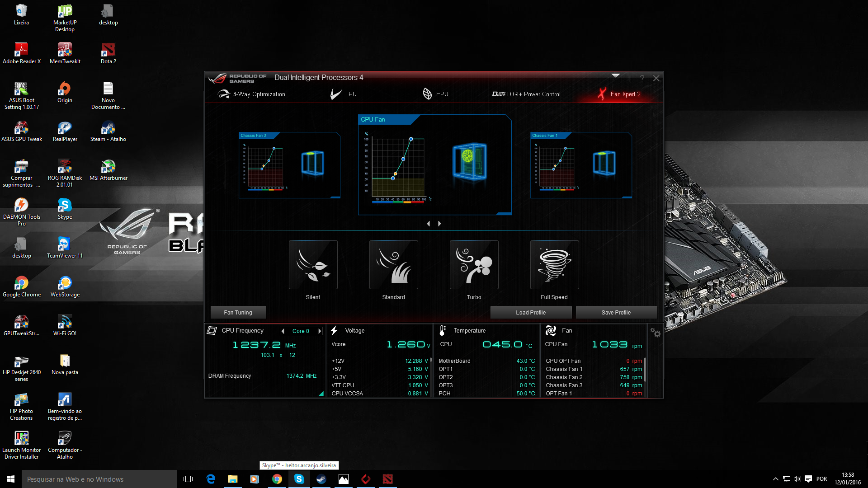Viewport: 868px width, 488px height.
Task: Click the Save Profile button
Action: 616,312
